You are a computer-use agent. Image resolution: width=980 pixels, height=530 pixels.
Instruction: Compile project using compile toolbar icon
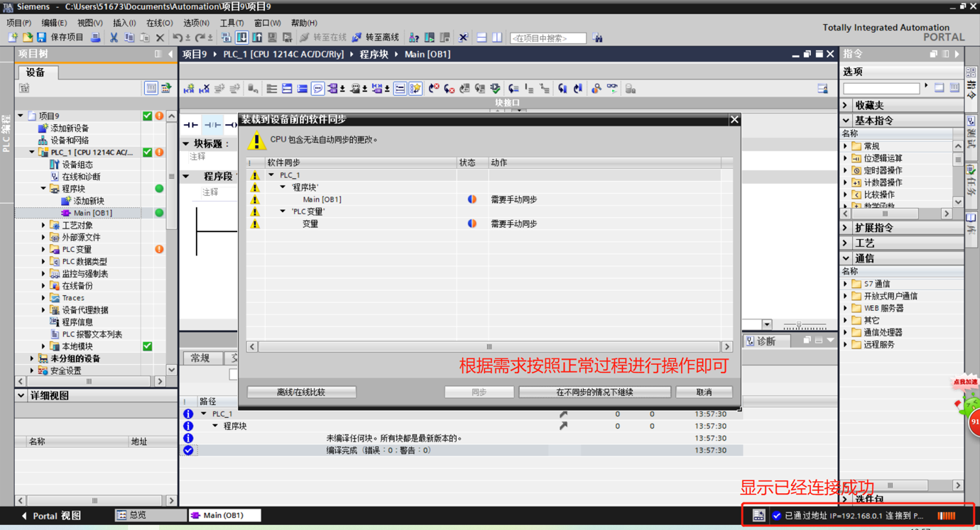pos(227,38)
